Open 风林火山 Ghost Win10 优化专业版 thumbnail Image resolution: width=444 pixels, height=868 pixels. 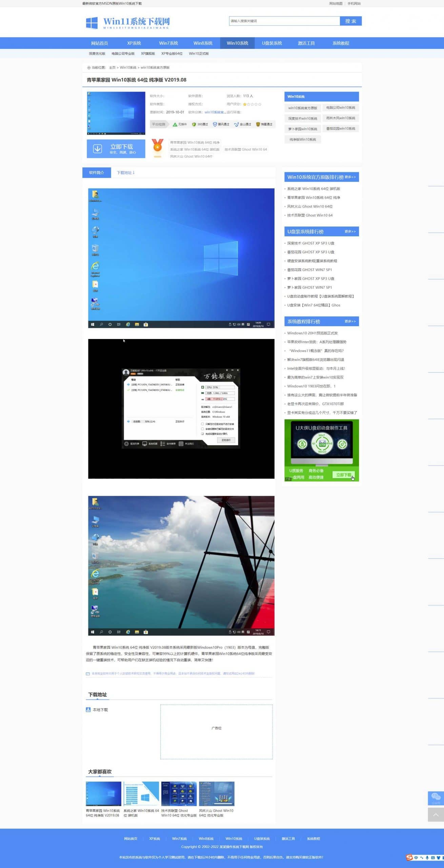click(217, 794)
